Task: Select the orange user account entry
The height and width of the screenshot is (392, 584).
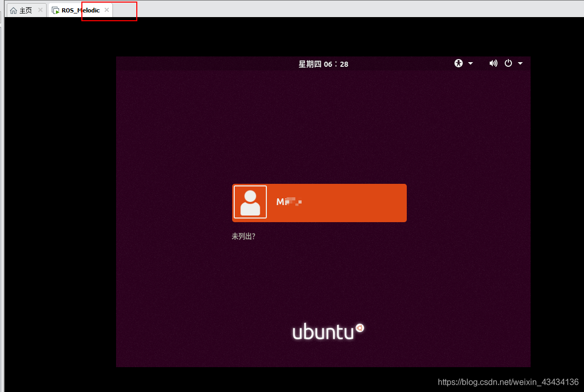Action: click(319, 203)
